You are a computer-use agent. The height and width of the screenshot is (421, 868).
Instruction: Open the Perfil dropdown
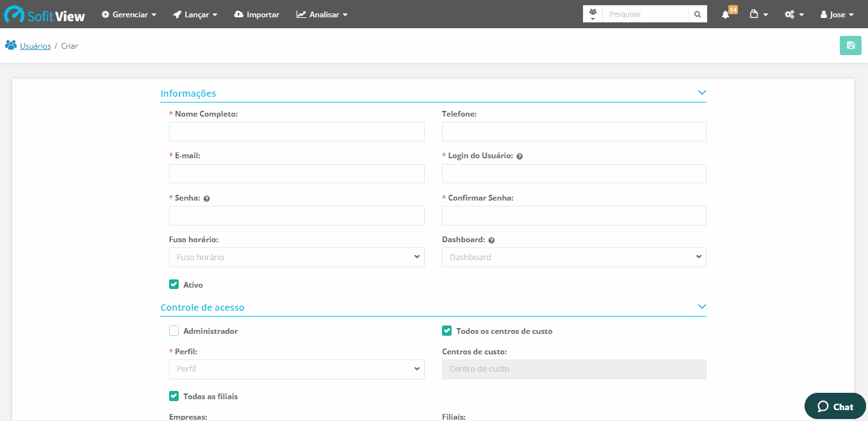297,369
